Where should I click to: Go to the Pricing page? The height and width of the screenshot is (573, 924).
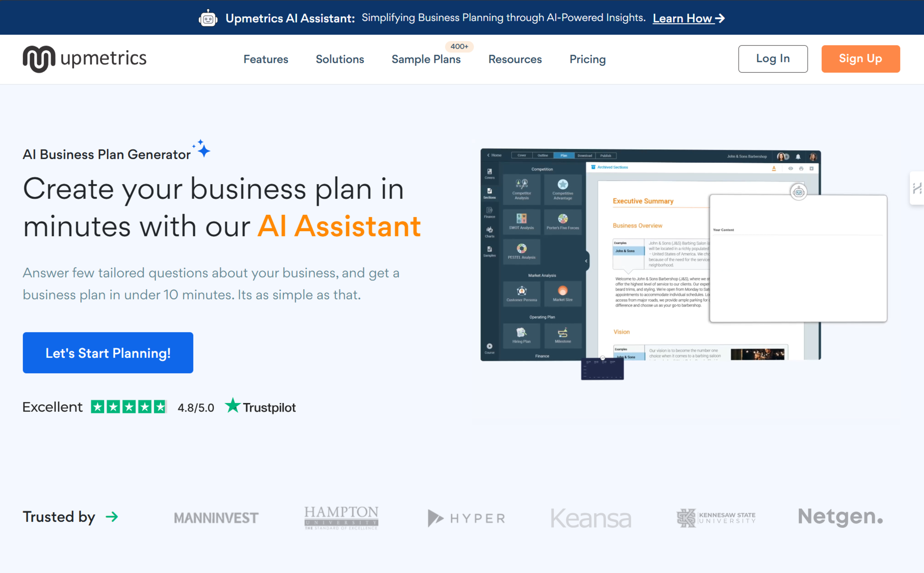(x=588, y=59)
